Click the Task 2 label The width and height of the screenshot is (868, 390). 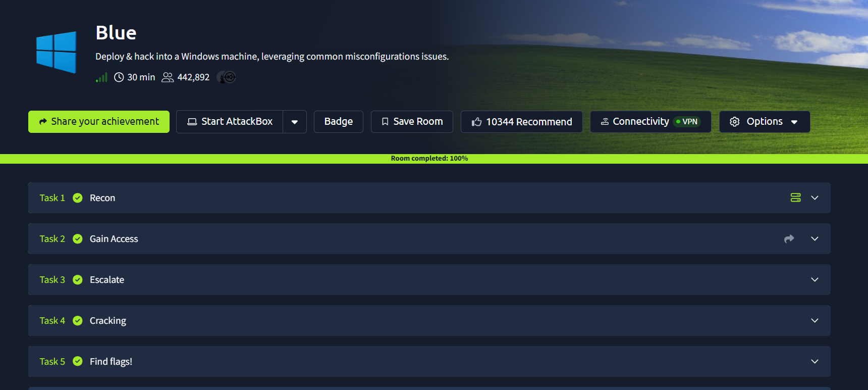coord(52,239)
